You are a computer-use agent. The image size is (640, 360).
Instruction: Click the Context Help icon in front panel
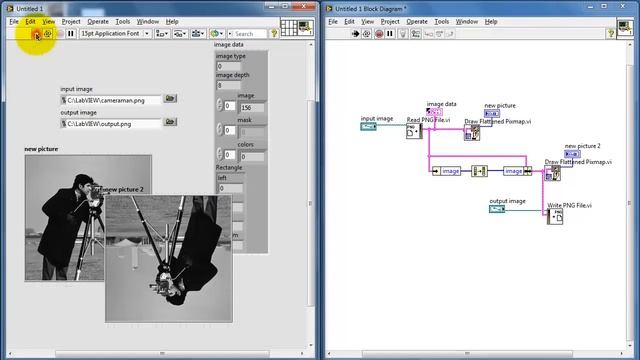(274, 34)
